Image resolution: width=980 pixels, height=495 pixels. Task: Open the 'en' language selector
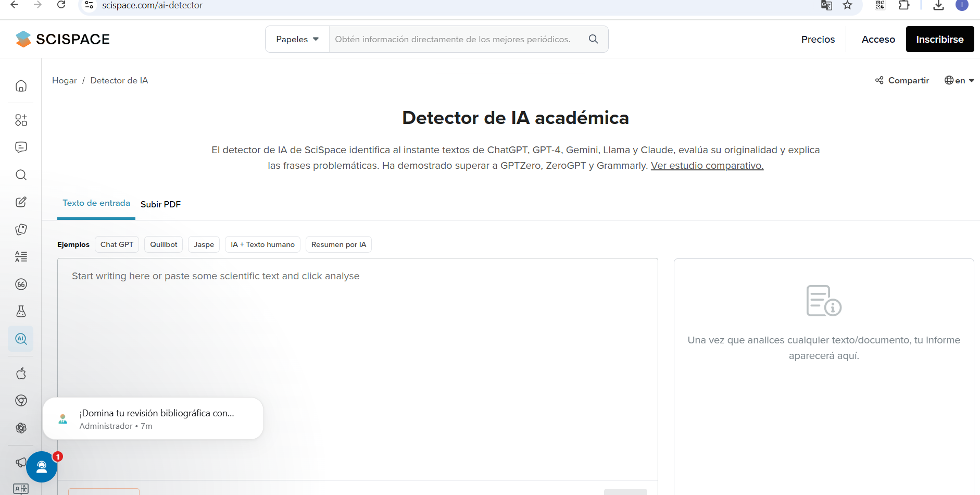pyautogui.click(x=959, y=80)
